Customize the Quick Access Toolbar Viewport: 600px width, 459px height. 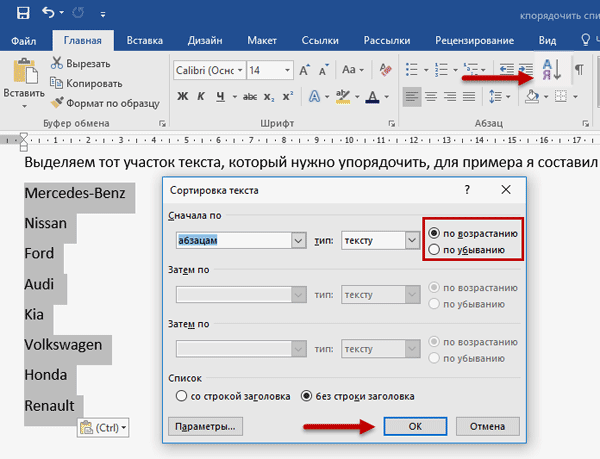(x=103, y=15)
